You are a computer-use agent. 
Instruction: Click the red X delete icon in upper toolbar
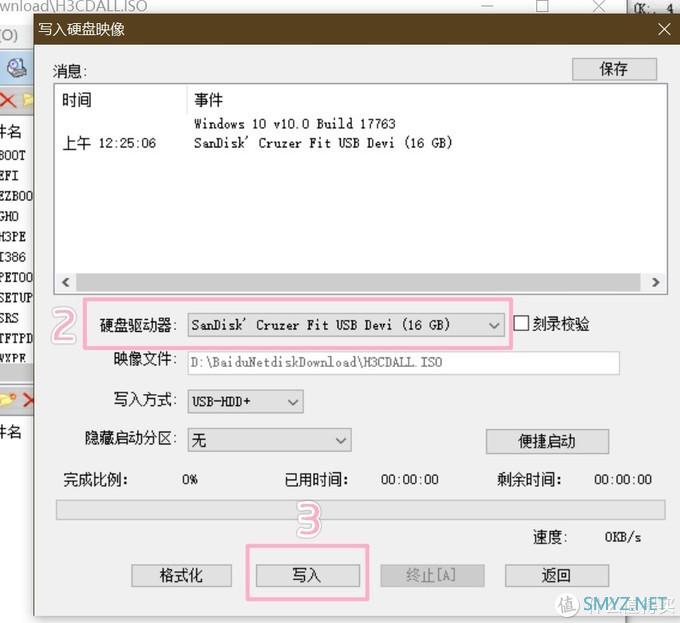pos(8,101)
